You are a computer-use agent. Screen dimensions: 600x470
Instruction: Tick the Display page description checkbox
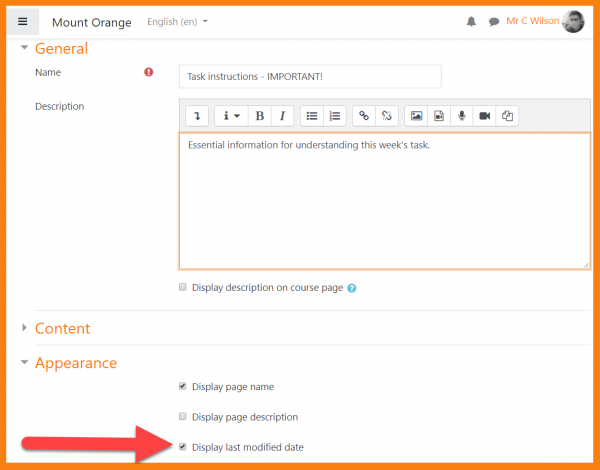coord(182,416)
